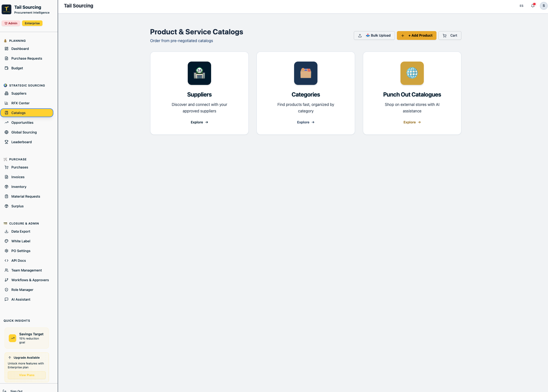The width and height of the screenshot is (548, 392).
Task: Click the Inventory box icon
Action: tap(6, 187)
